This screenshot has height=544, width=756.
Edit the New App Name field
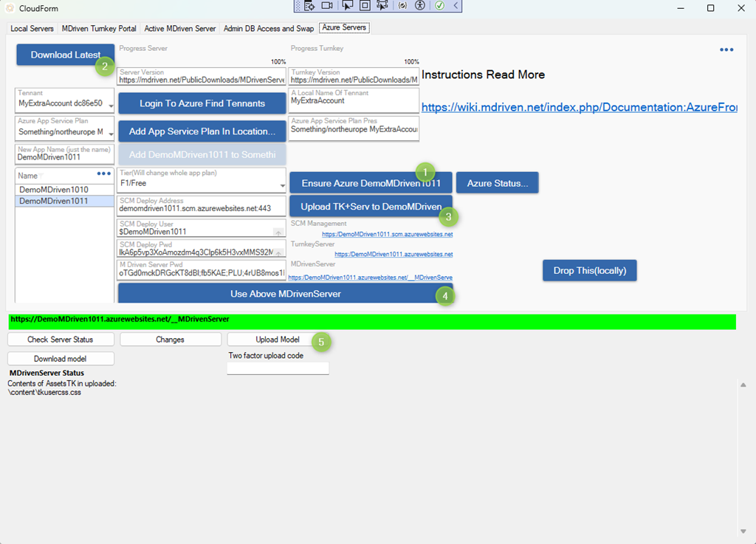click(x=65, y=154)
